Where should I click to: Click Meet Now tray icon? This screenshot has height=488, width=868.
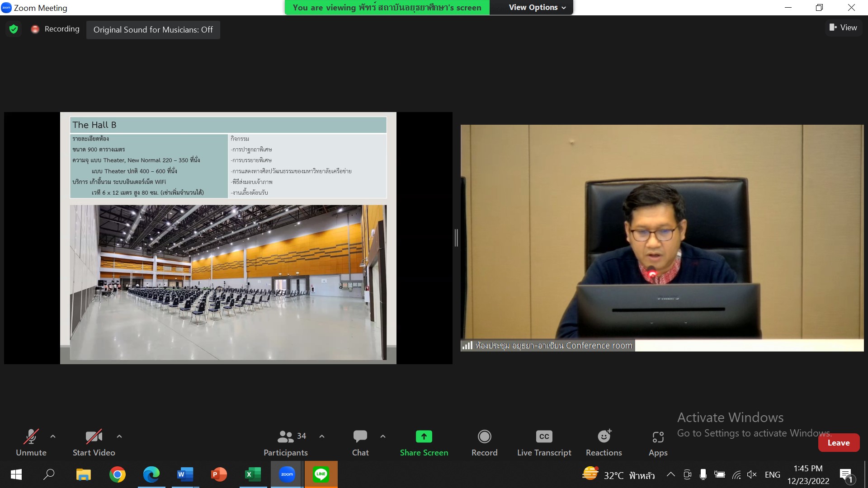[687, 474]
